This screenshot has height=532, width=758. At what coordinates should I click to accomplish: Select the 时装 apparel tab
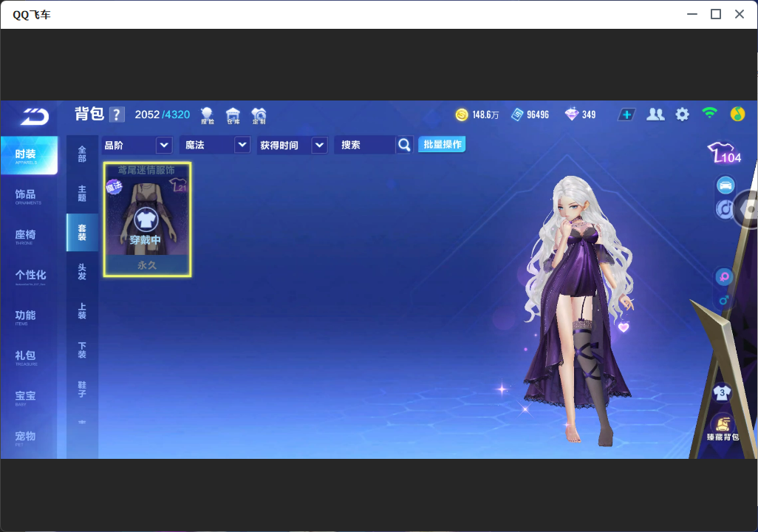pyautogui.click(x=29, y=155)
